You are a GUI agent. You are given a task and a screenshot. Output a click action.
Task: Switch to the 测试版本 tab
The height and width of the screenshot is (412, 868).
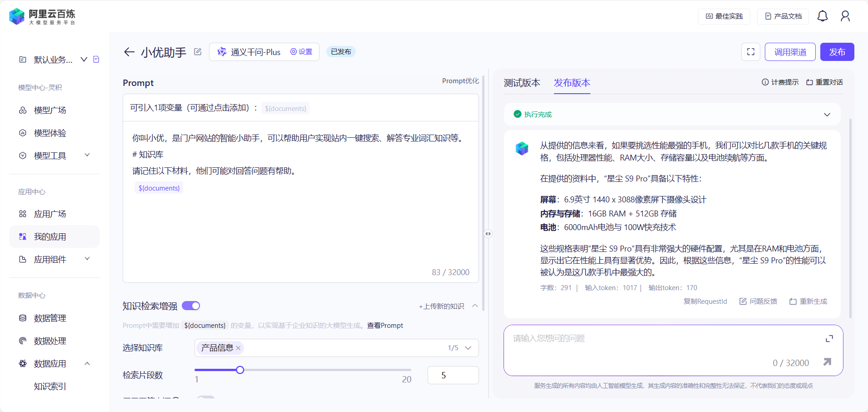pyautogui.click(x=522, y=83)
